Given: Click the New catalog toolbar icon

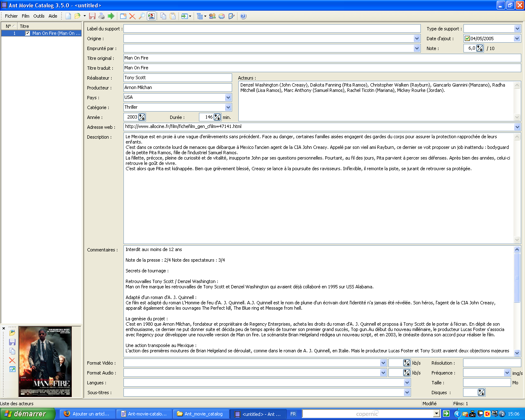Looking at the screenshot, I should pos(68,16).
